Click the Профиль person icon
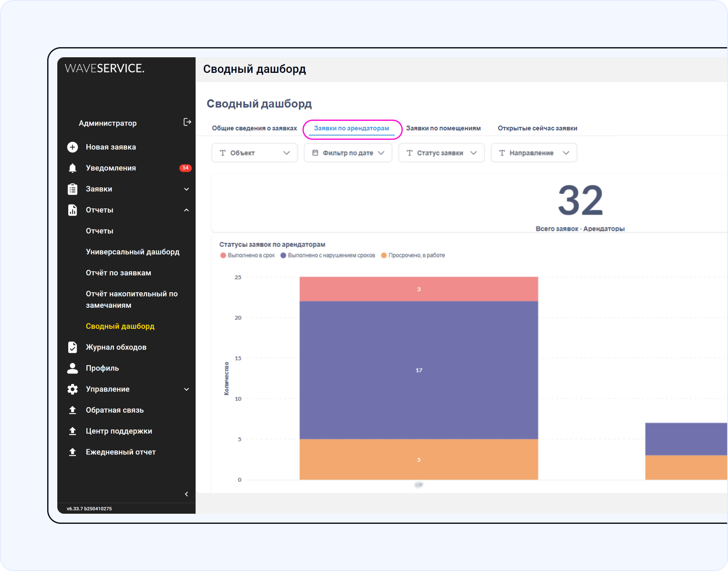The width and height of the screenshot is (728, 571). pos(72,368)
